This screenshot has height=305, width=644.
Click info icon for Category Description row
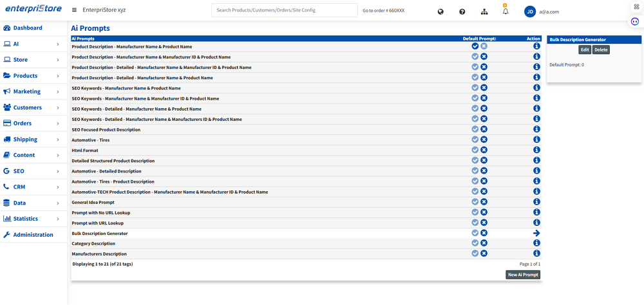click(536, 243)
